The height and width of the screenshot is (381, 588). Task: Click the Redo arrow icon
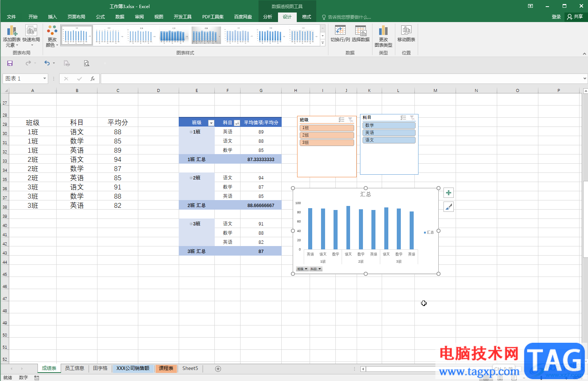pos(28,63)
